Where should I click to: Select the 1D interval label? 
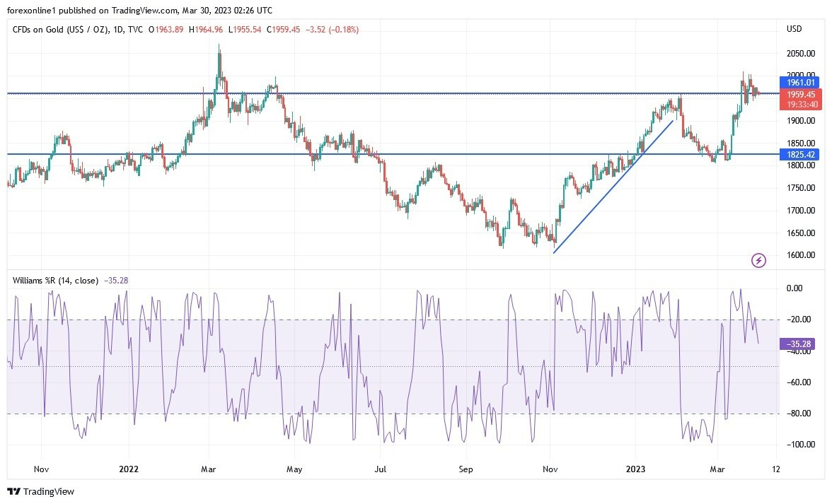118,30
